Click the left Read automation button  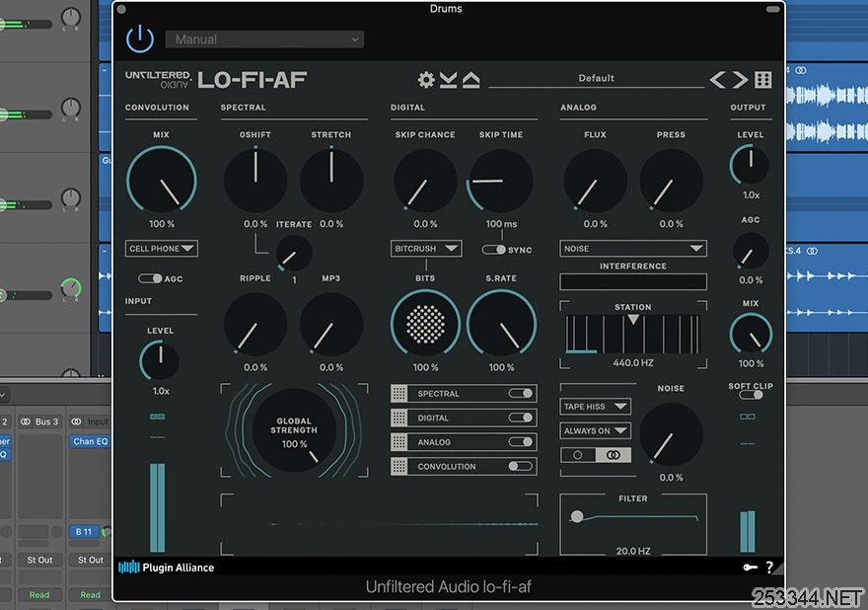click(x=39, y=594)
